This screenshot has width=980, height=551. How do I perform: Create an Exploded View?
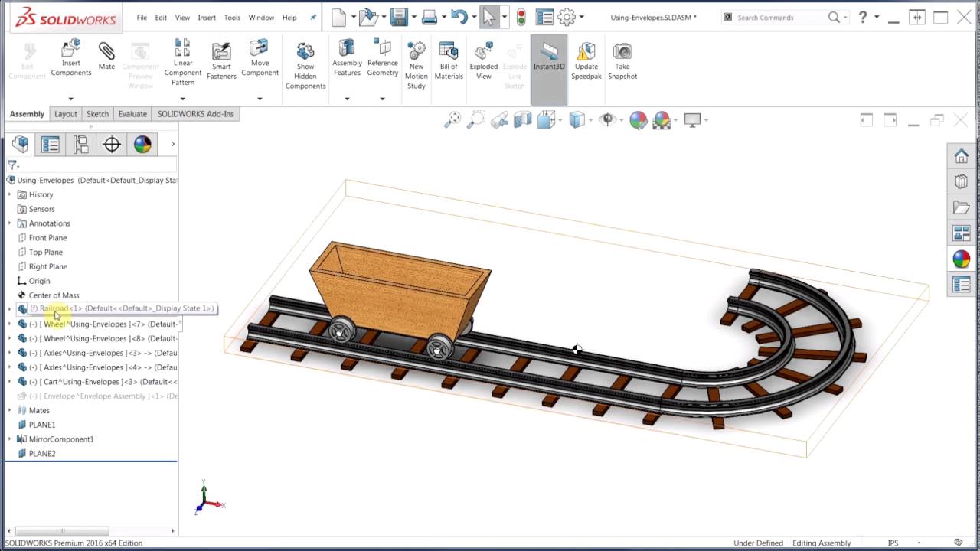pos(484,60)
